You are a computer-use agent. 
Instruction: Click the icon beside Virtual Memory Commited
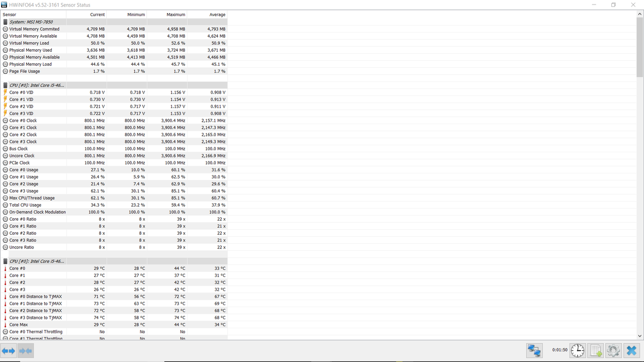coord(5,29)
